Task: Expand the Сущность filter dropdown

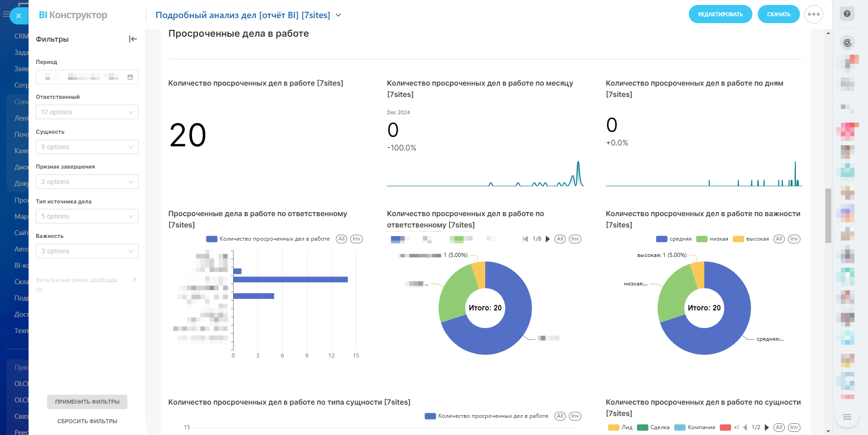Action: pyautogui.click(x=87, y=147)
